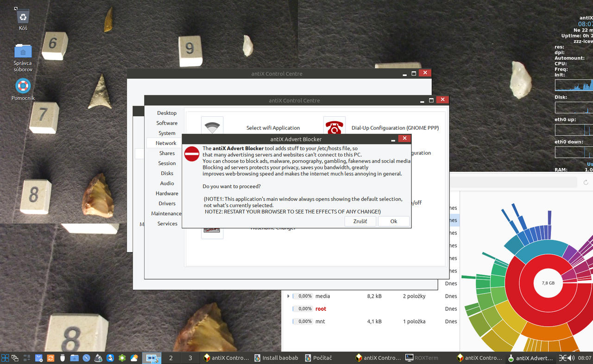Switch to the System tab
This screenshot has width=593, height=364.
pos(167,133)
